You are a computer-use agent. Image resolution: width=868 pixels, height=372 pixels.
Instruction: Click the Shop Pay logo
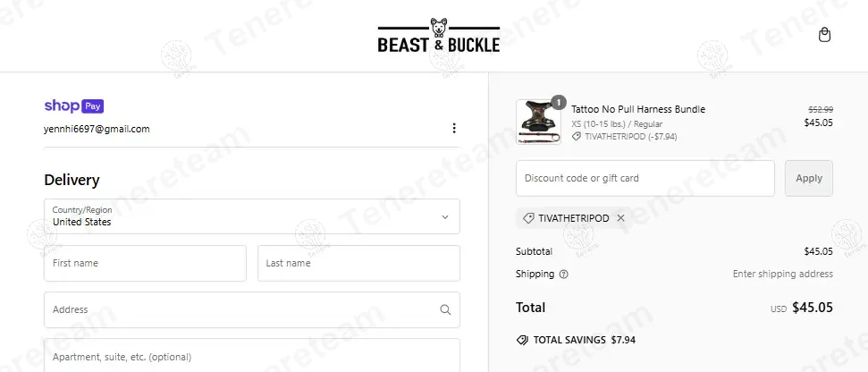[x=74, y=106]
